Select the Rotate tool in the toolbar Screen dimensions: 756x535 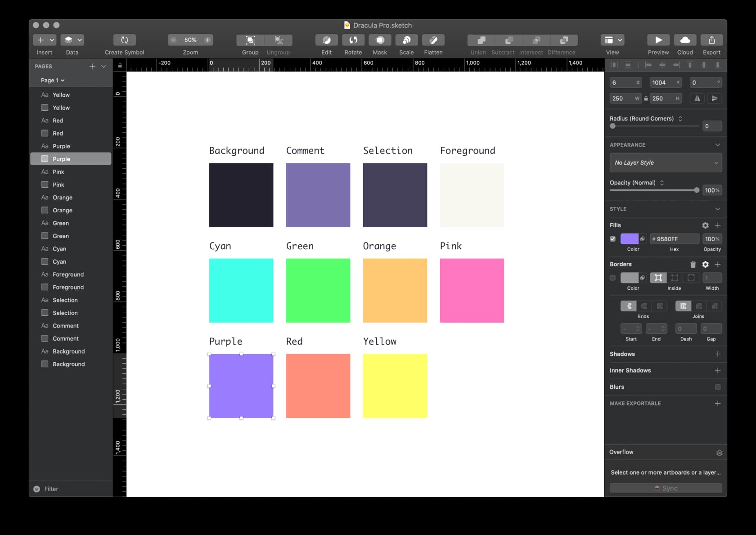pyautogui.click(x=353, y=40)
